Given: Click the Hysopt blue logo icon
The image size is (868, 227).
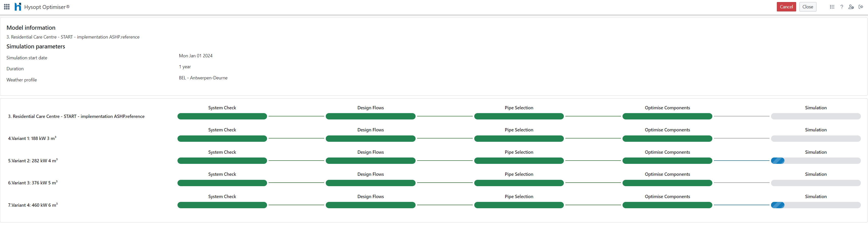Looking at the screenshot, I should click(18, 7).
